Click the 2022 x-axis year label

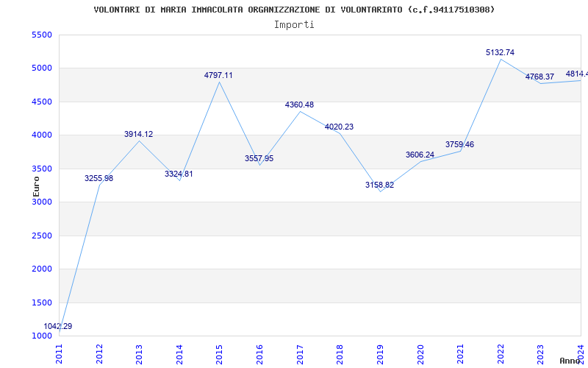click(501, 354)
